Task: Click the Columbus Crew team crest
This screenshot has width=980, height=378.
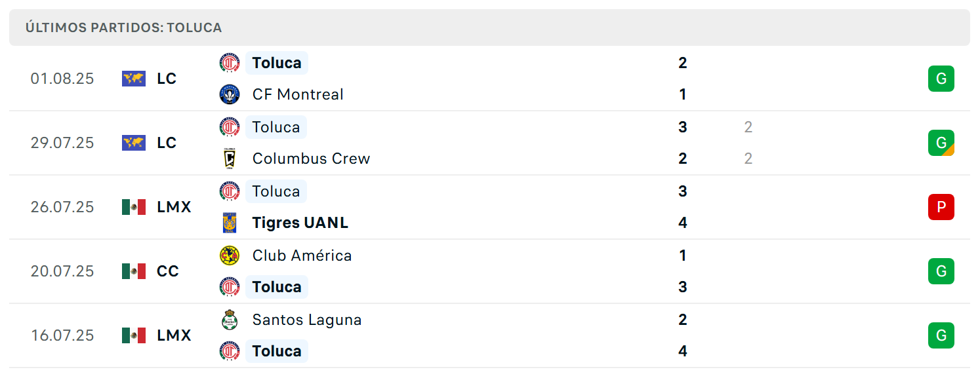Action: click(x=230, y=159)
